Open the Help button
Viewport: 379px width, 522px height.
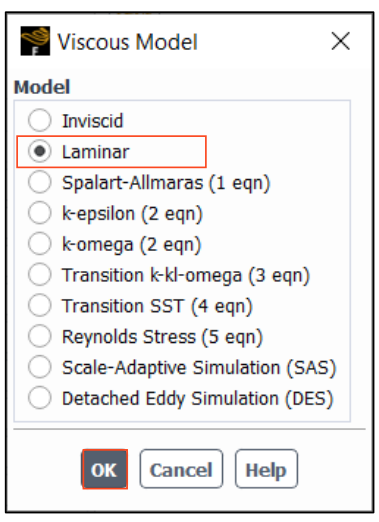266,469
